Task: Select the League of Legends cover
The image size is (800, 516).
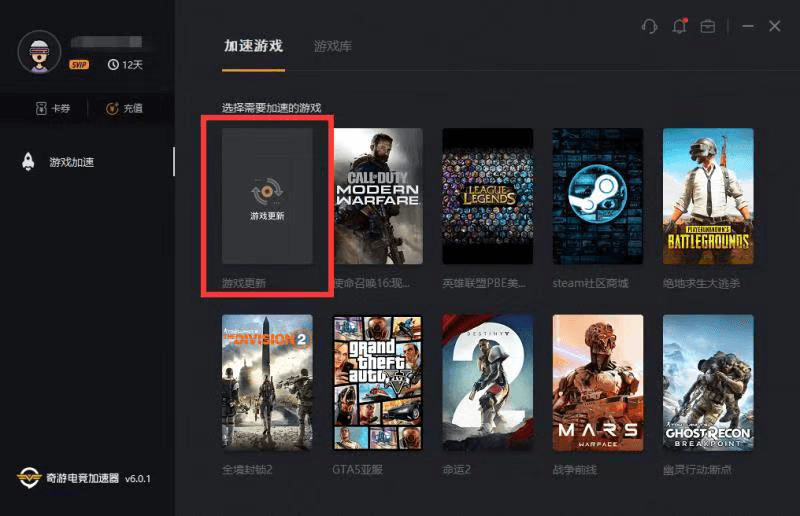Action: (x=488, y=196)
